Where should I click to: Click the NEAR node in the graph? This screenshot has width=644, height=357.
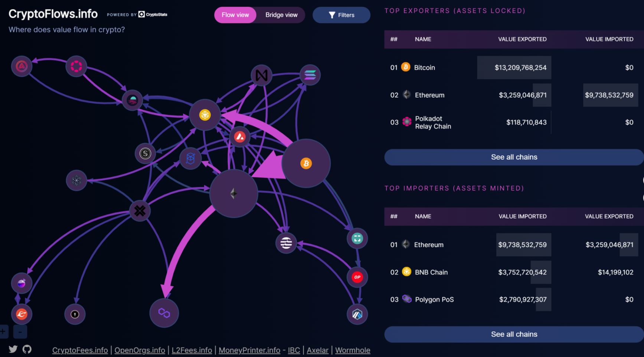pos(261,75)
